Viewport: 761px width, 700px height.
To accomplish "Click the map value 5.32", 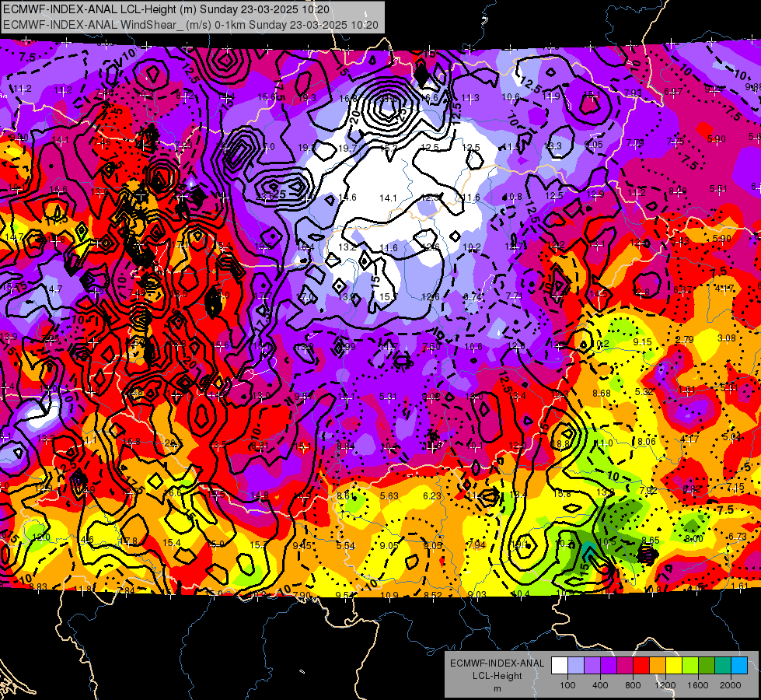I will point(644,391).
